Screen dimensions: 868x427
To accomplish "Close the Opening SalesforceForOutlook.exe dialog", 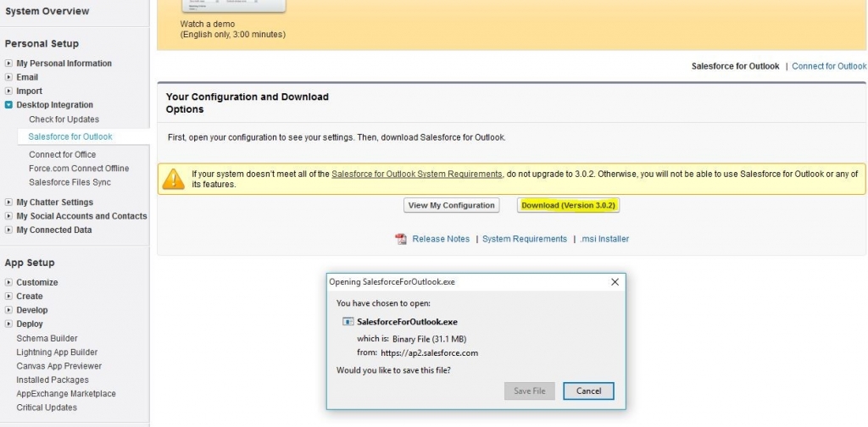I will point(615,282).
